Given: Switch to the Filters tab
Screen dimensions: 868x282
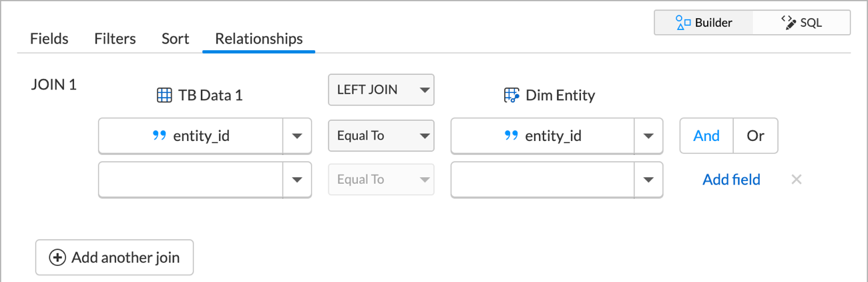Looking at the screenshot, I should tap(115, 39).
